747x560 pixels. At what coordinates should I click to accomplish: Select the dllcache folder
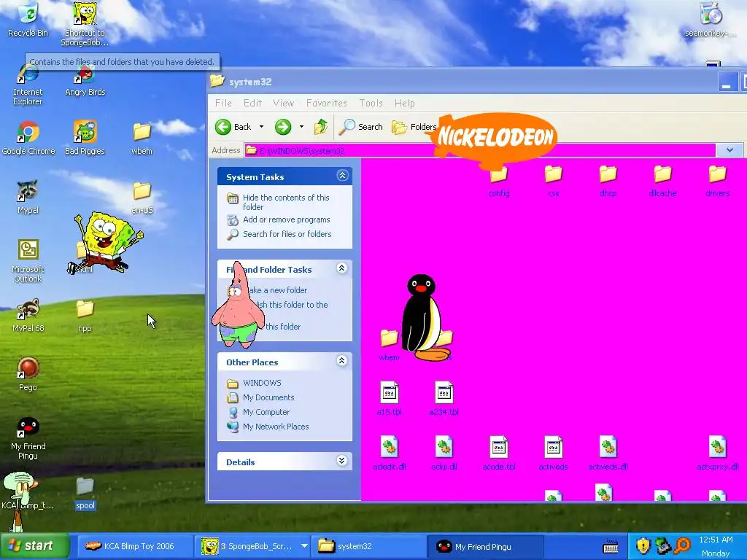662,181
